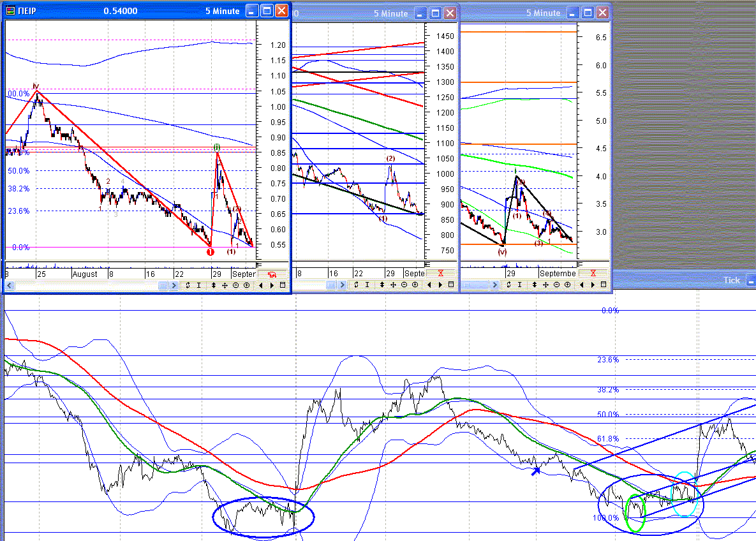Click right triangle arrow in middle chart toolbar

[440, 285]
